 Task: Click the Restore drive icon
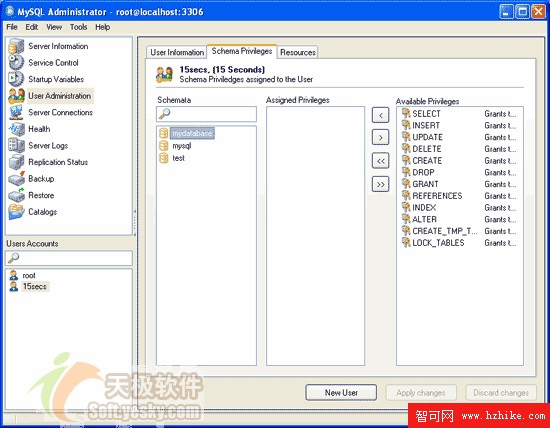(16, 195)
